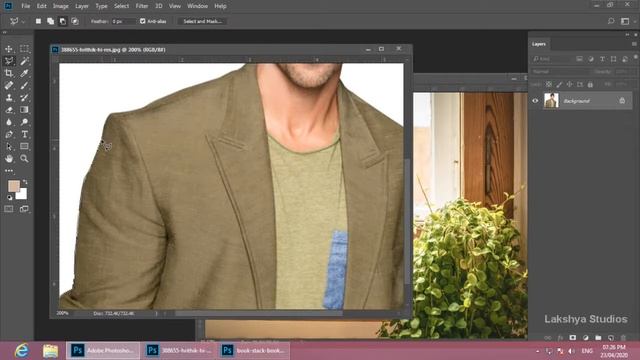
Task: Select the Zoom tool
Action: pyautogui.click(x=24, y=159)
